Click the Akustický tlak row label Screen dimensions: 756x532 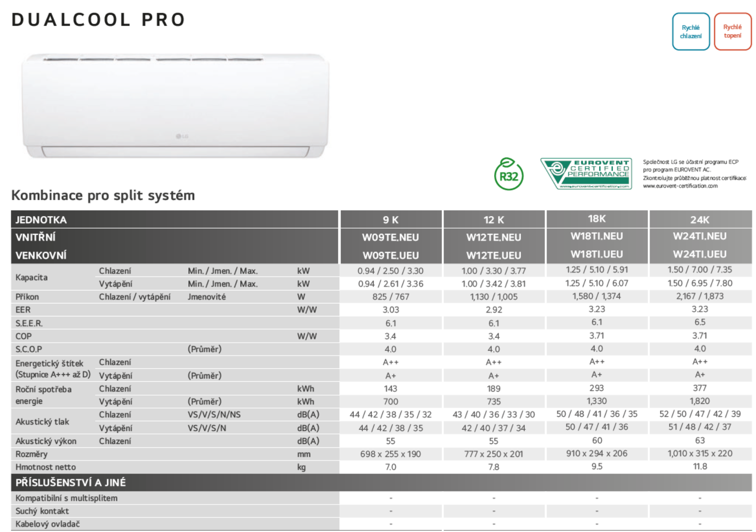(x=42, y=421)
